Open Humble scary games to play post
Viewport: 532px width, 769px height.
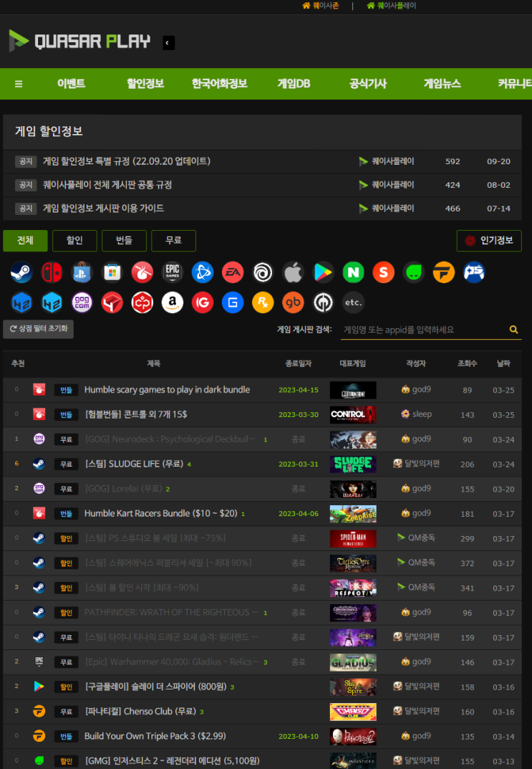167,389
